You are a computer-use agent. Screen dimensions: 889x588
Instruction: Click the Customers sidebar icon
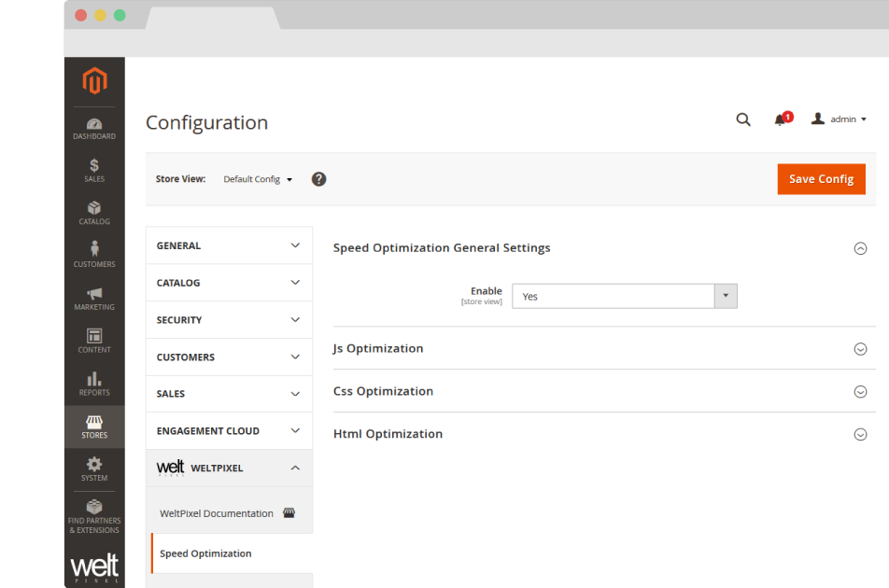(93, 253)
